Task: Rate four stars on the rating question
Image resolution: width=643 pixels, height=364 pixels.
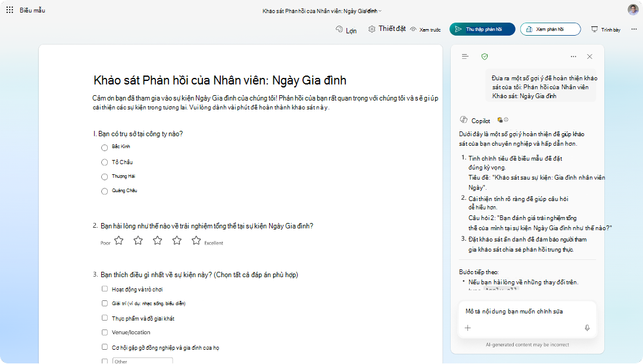Action: point(177,240)
